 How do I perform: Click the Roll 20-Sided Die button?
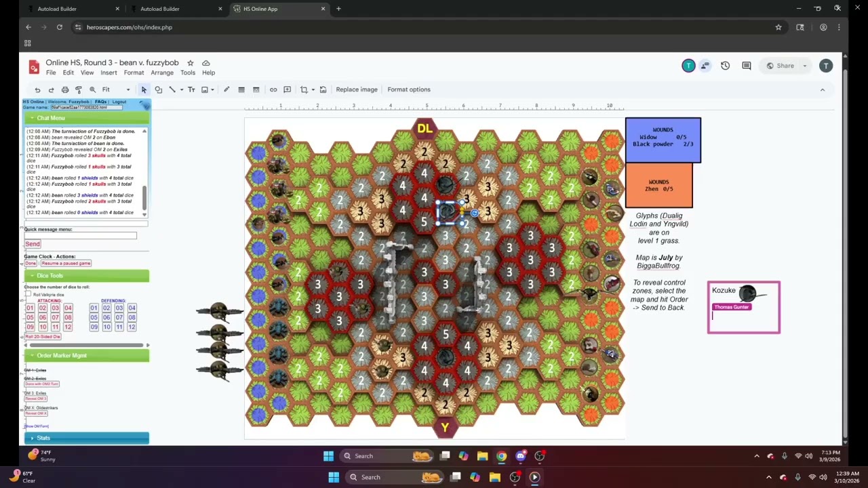(43, 337)
